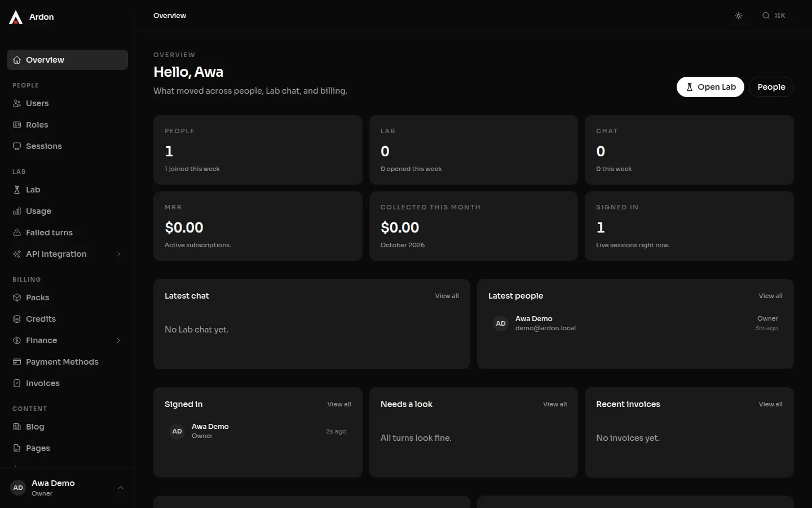Click the API Integration sparkle icon

click(17, 254)
